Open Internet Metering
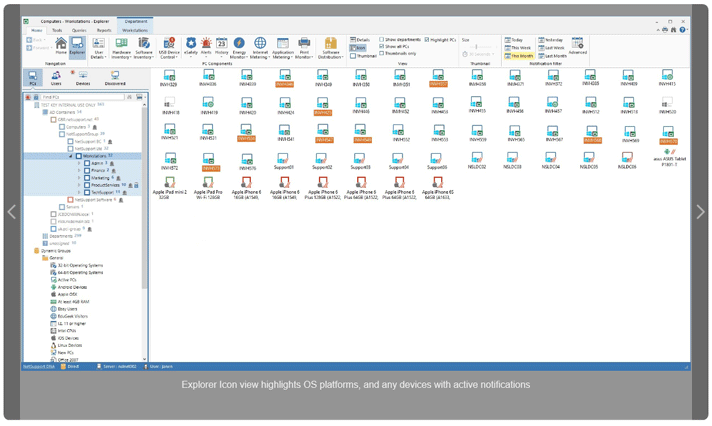The image size is (712, 426). [x=260, y=48]
